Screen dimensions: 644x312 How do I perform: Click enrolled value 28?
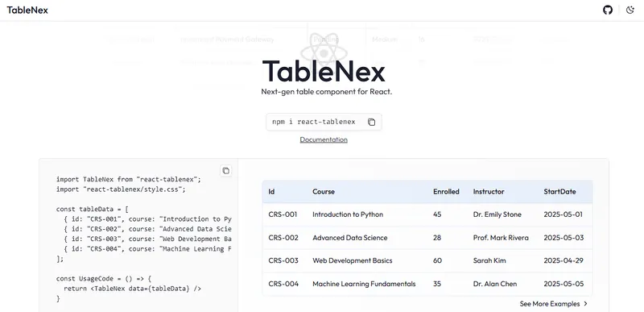[437, 238]
